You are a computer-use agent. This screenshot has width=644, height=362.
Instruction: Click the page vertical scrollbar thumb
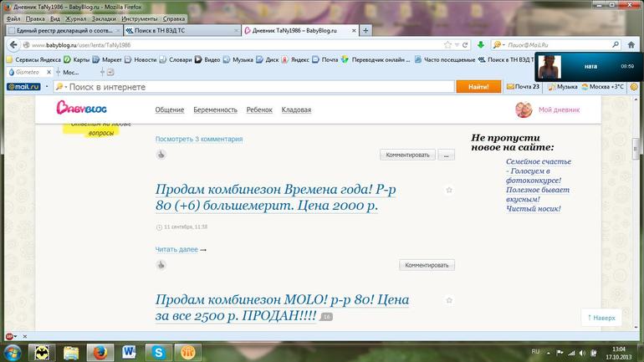coord(636,148)
